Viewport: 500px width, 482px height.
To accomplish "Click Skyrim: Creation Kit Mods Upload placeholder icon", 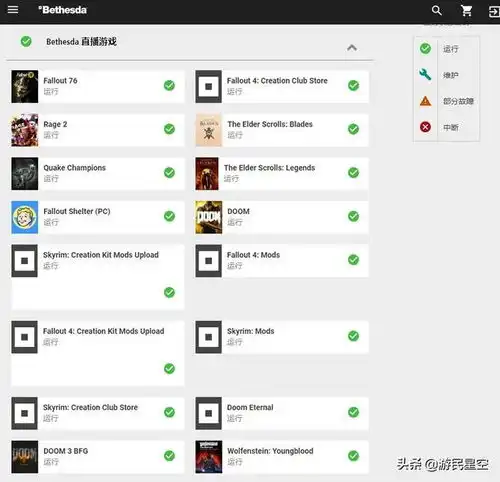I will (x=25, y=261).
